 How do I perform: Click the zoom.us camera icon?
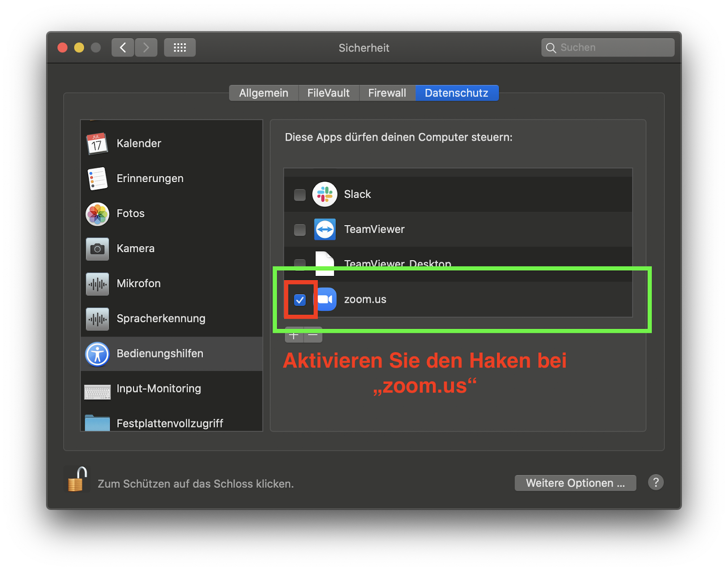(x=326, y=299)
